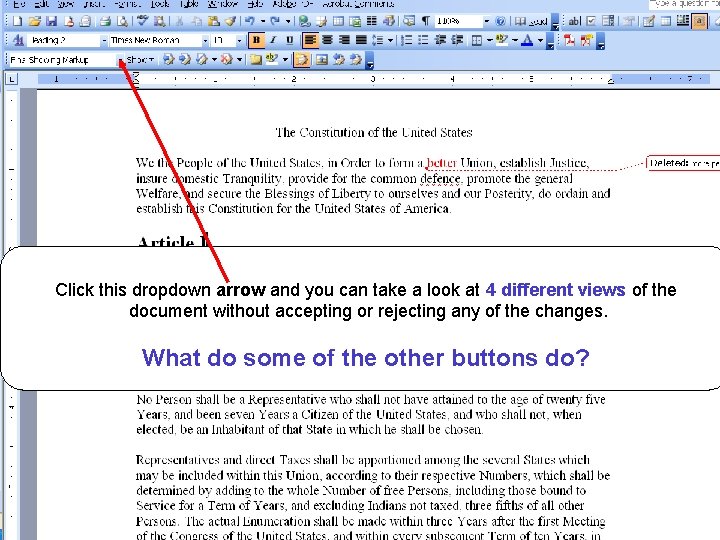
Task: Open a file with the folder icon
Action: [x=34, y=21]
